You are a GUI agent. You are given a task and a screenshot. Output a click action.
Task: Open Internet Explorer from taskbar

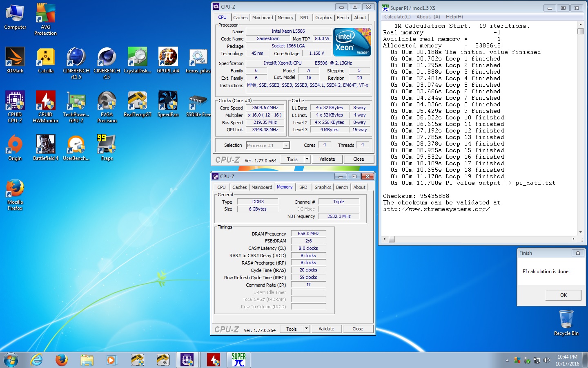(x=37, y=360)
